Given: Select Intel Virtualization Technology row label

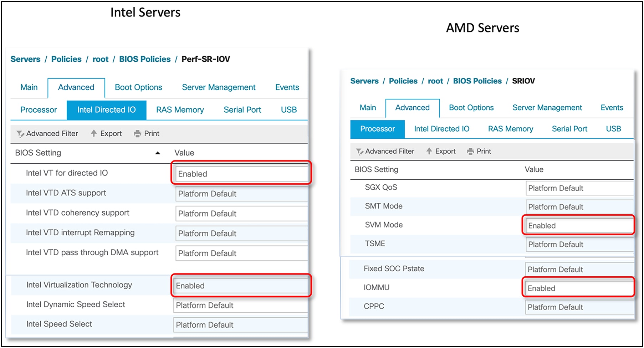Looking at the screenshot, I should tap(79, 285).
